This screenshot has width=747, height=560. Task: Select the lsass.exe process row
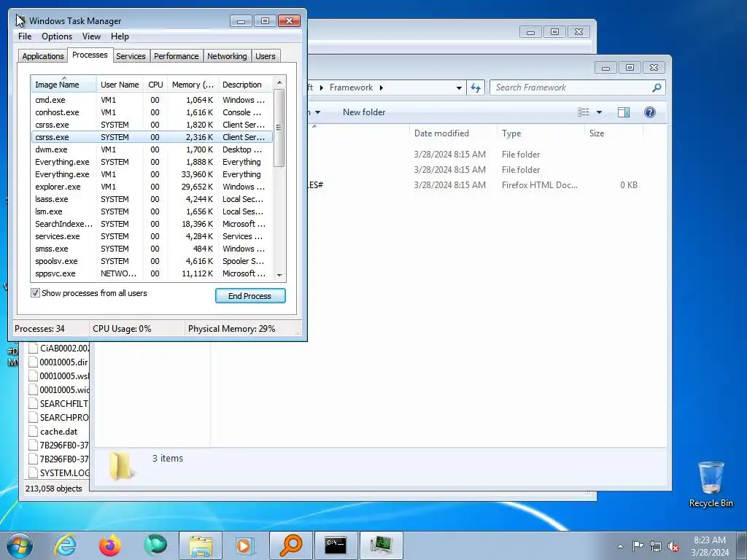[152, 199]
